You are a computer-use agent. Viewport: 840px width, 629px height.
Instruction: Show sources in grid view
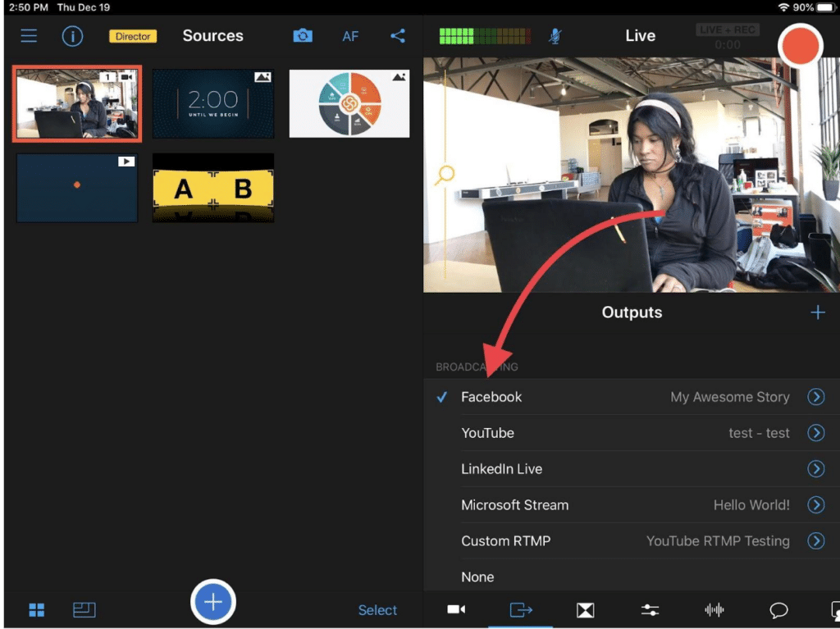(x=37, y=609)
